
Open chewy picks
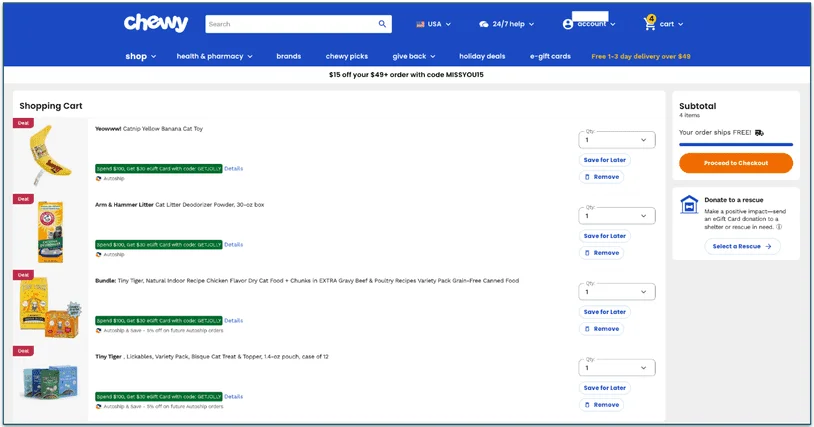click(x=347, y=56)
